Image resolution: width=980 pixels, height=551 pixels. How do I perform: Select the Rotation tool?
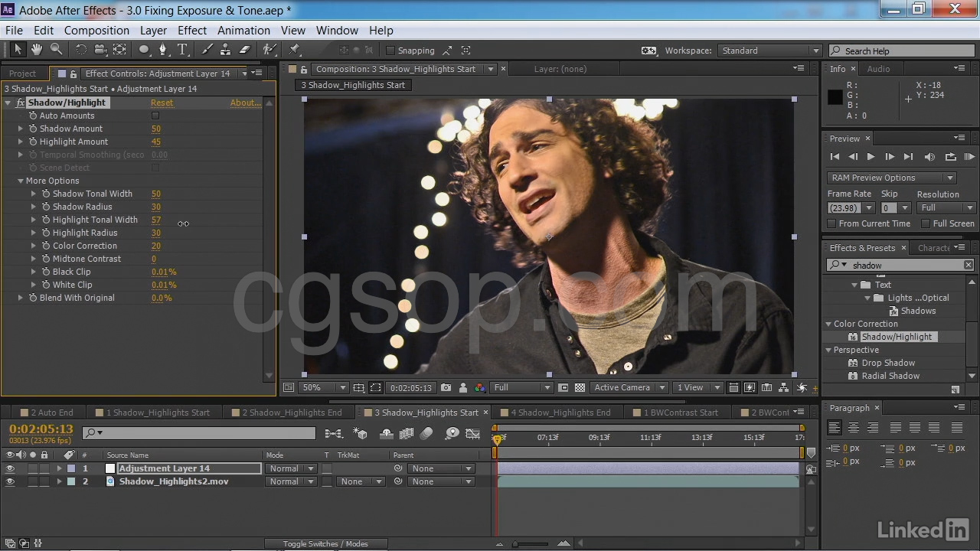click(80, 50)
